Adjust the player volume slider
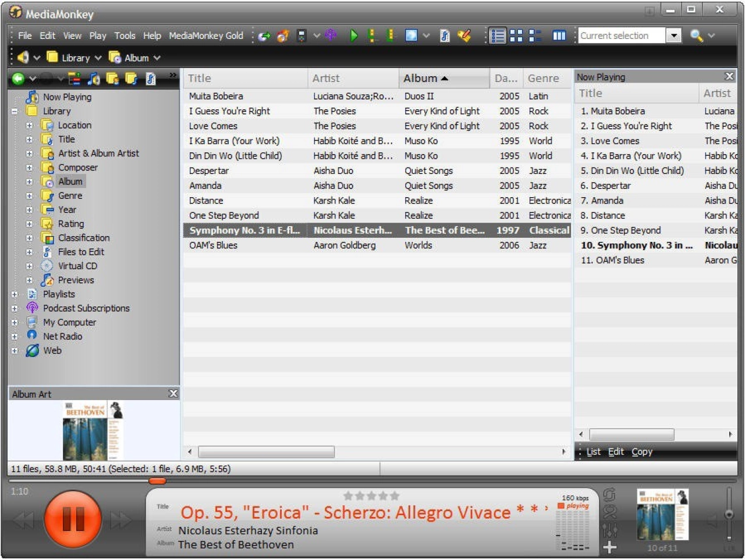The width and height of the screenshot is (745, 560). (729, 515)
